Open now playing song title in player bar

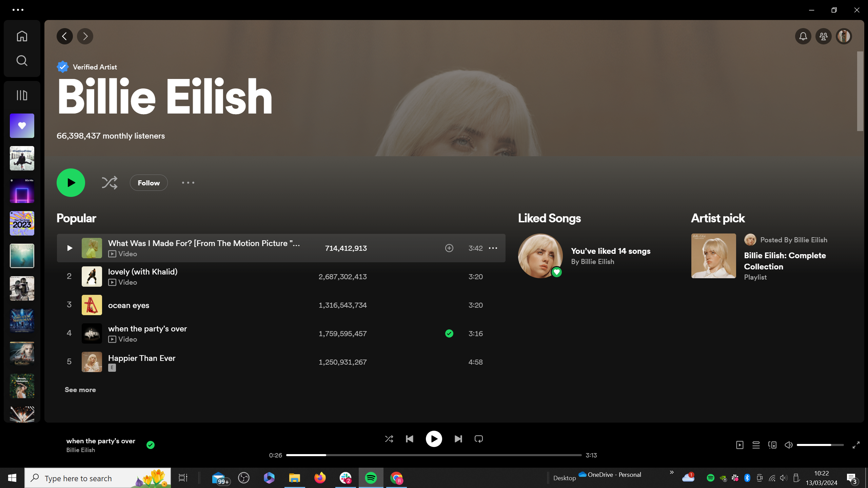[101, 441]
